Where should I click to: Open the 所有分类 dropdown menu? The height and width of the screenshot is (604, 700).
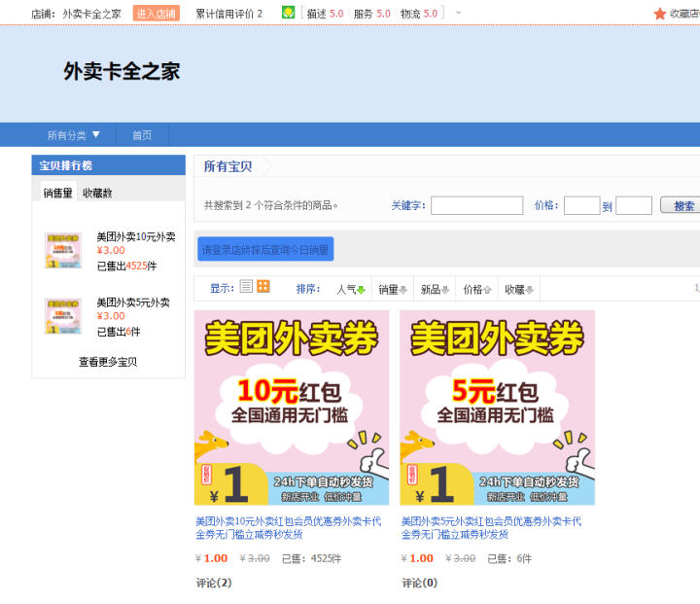(74, 135)
